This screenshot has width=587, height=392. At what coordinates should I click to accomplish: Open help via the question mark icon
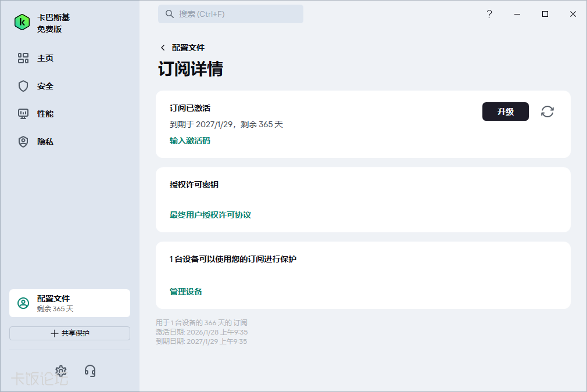(489, 14)
